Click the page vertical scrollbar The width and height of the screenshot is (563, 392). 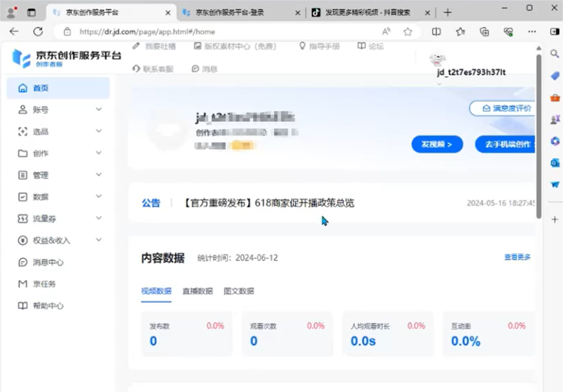pos(538,137)
